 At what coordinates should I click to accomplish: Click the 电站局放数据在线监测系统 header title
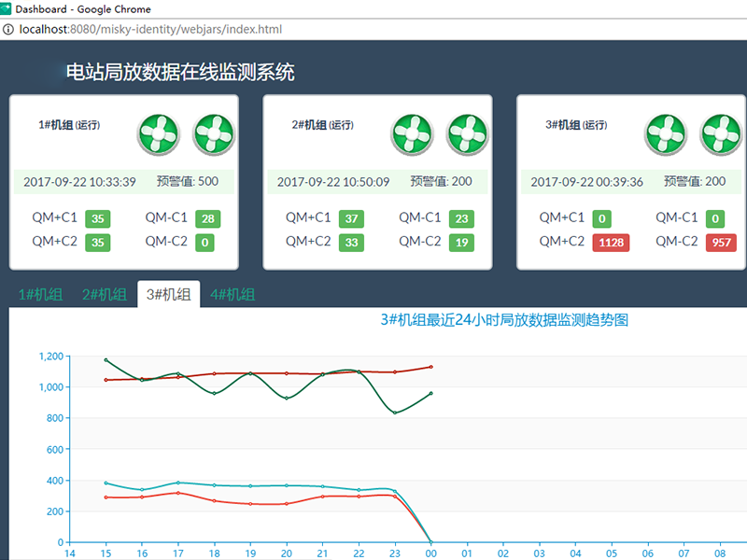click(x=180, y=72)
